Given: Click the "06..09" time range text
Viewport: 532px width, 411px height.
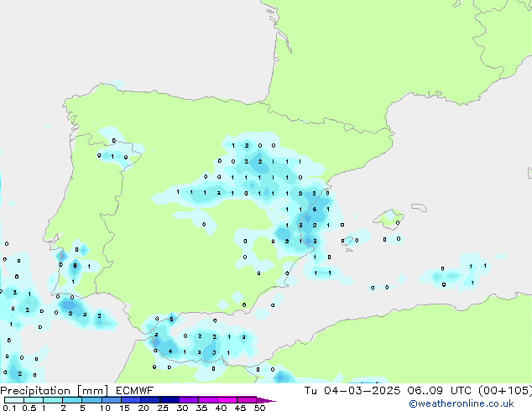Looking at the screenshot, I should click(425, 391).
